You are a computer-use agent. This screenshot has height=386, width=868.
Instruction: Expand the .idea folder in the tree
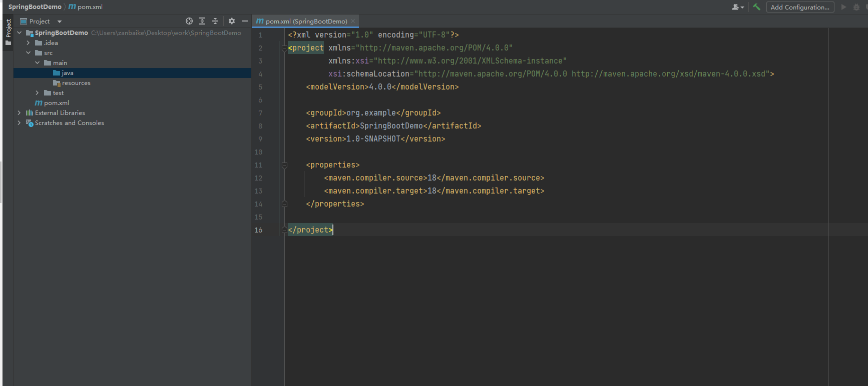(28, 43)
